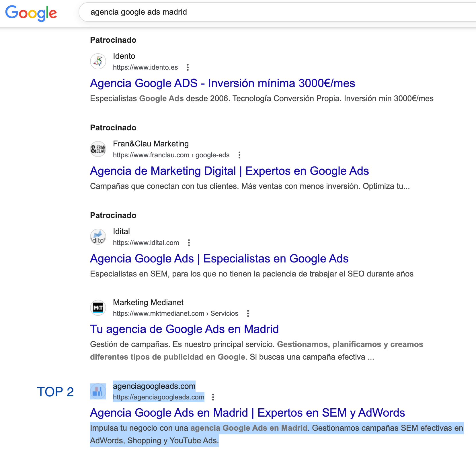The image size is (476, 451).
Task: Open three-dot menu beside franclau.com URL
Action: pos(239,155)
